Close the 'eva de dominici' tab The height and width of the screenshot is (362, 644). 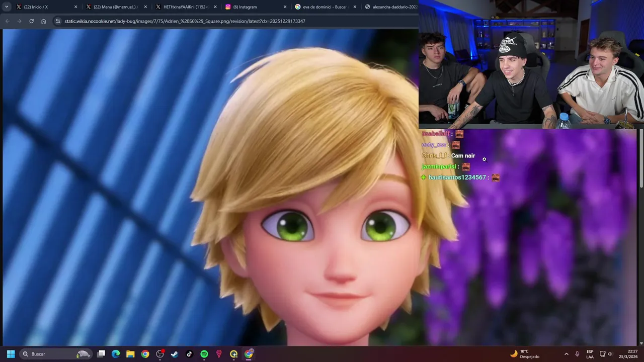(x=355, y=7)
